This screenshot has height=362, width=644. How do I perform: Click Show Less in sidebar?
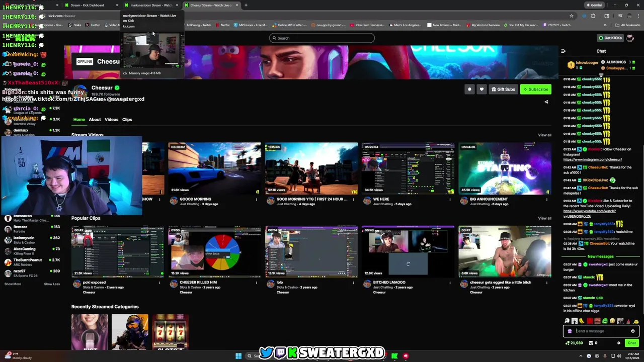[52, 284]
